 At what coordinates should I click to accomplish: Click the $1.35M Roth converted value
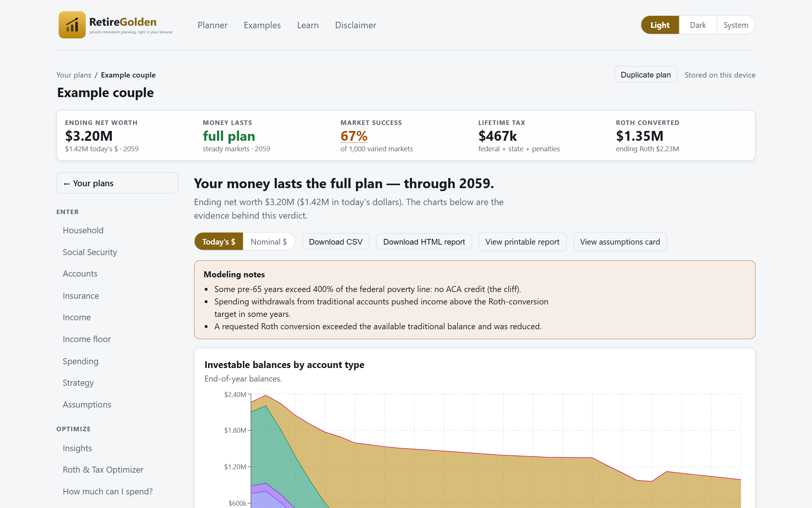click(x=639, y=136)
